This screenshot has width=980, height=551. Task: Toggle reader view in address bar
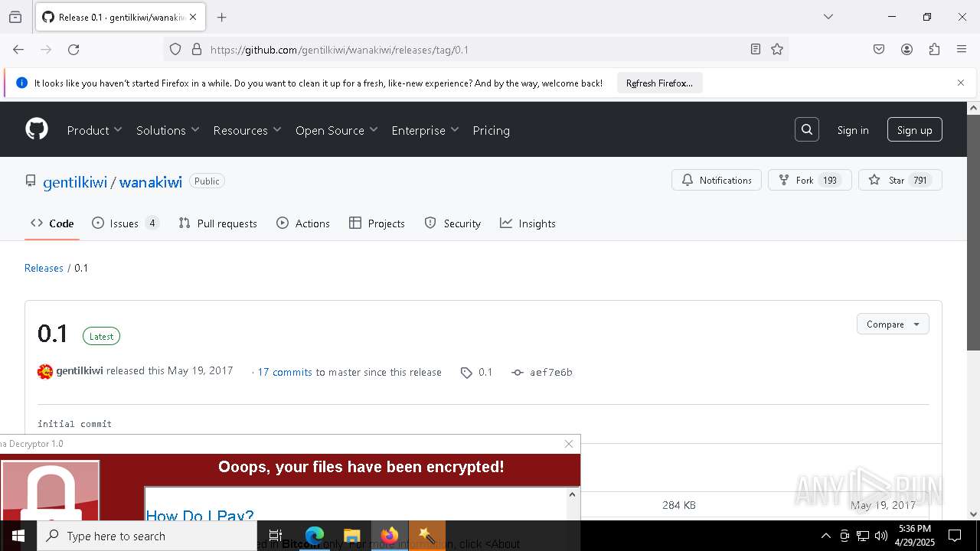(756, 50)
